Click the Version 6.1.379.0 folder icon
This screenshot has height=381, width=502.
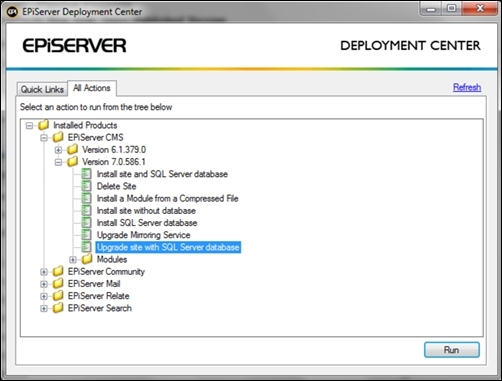[72, 150]
